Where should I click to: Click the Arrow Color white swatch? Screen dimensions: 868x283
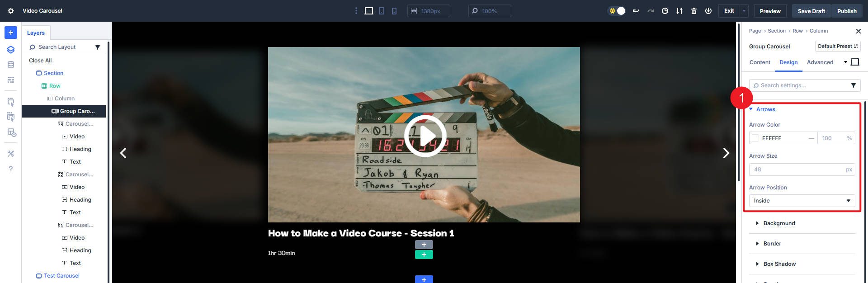coord(755,138)
